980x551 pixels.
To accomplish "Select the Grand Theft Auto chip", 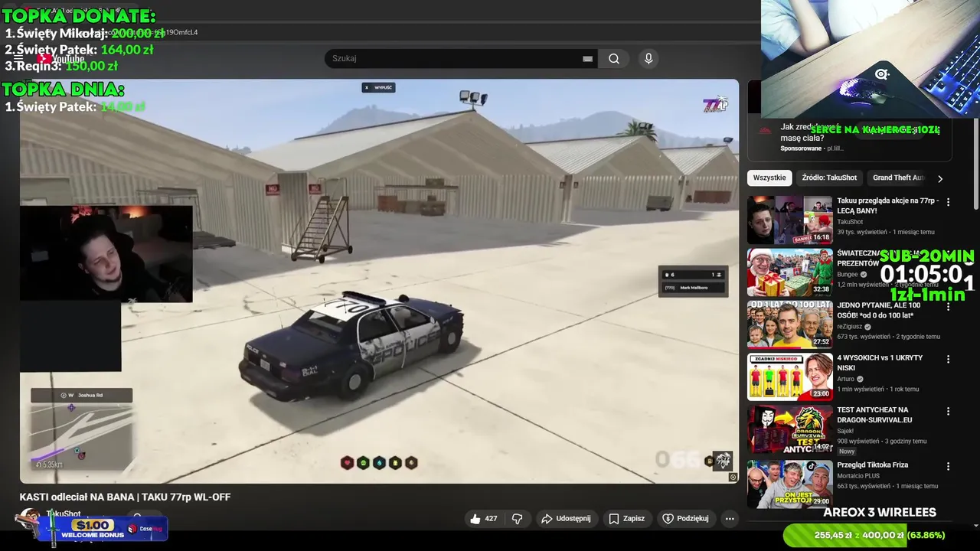I will (898, 178).
